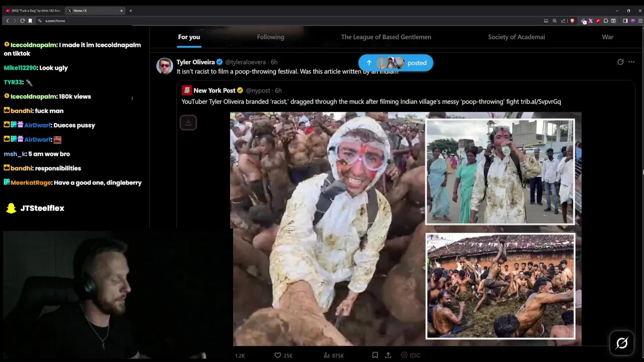
Task: Open the Extensions puzzle piece menu
Action: pos(606,21)
